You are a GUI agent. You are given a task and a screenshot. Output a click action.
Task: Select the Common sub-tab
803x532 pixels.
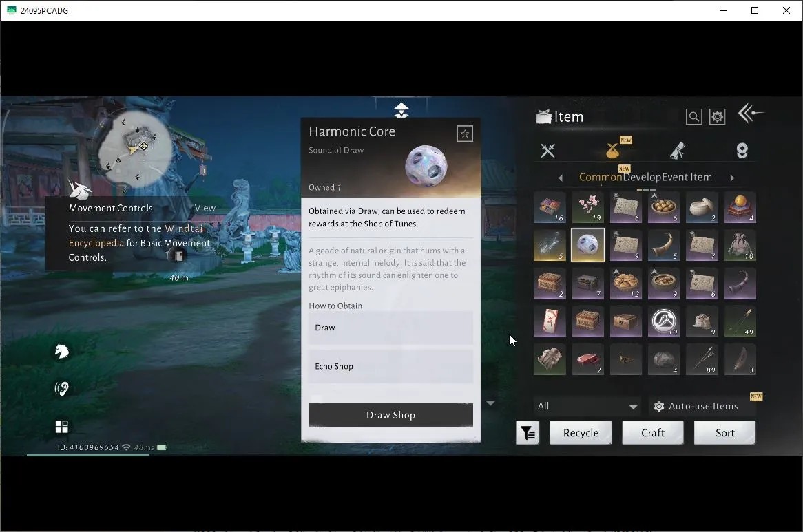click(x=601, y=177)
